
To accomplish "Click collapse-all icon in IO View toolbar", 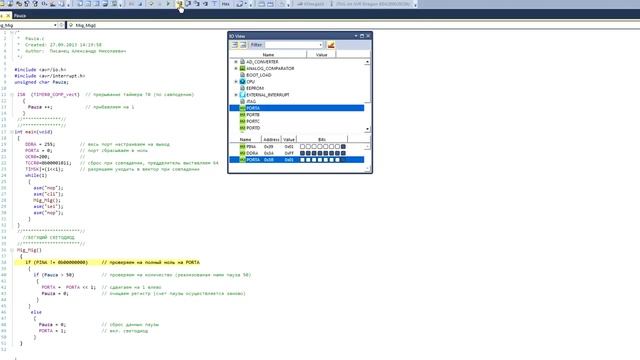I will pos(243,45).
